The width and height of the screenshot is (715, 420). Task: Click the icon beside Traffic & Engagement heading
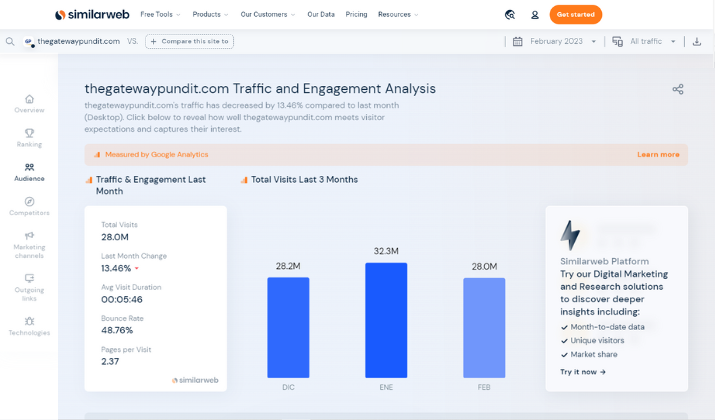pos(89,180)
